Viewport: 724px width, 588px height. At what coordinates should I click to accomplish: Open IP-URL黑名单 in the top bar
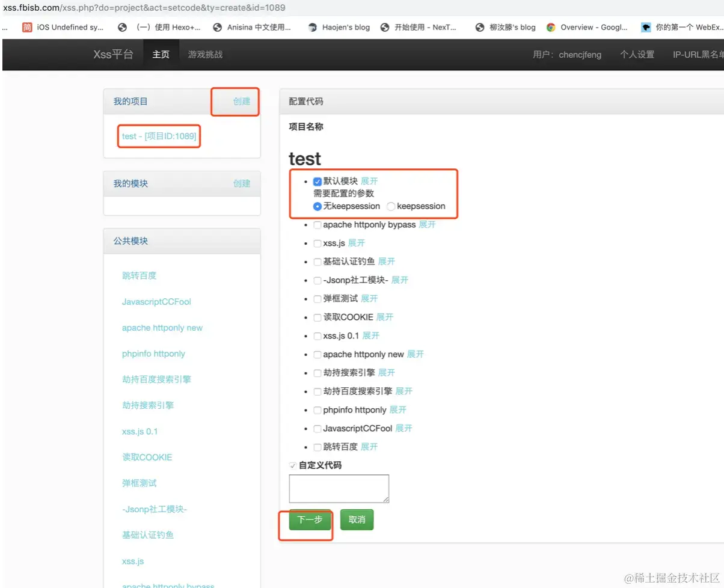(x=698, y=55)
